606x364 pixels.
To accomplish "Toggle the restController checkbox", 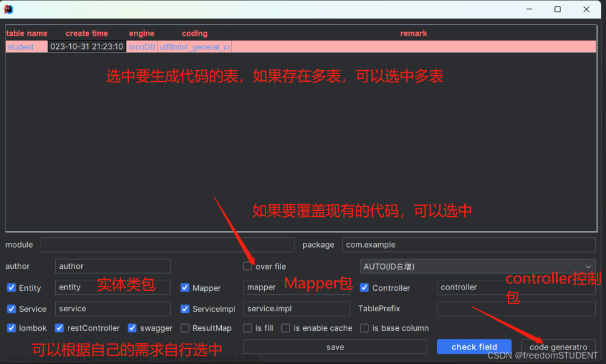I will tap(59, 328).
